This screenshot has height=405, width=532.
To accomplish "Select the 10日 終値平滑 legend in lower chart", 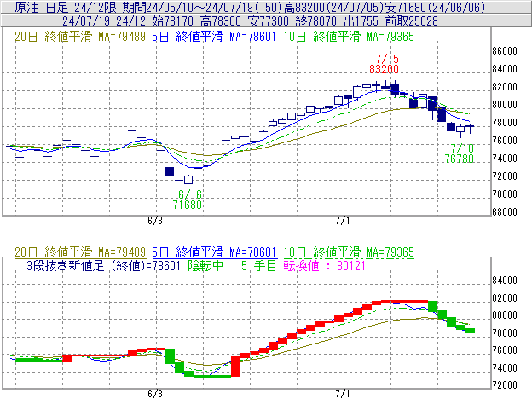I will click(349, 252).
